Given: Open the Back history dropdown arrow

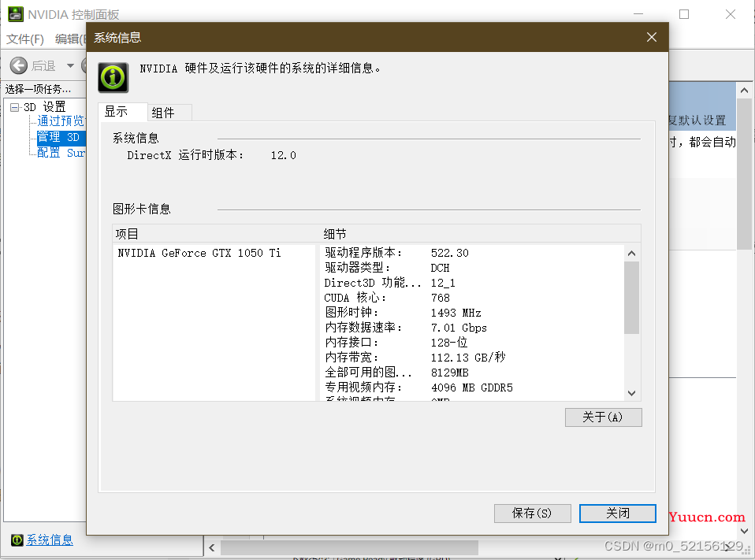Looking at the screenshot, I should point(70,65).
